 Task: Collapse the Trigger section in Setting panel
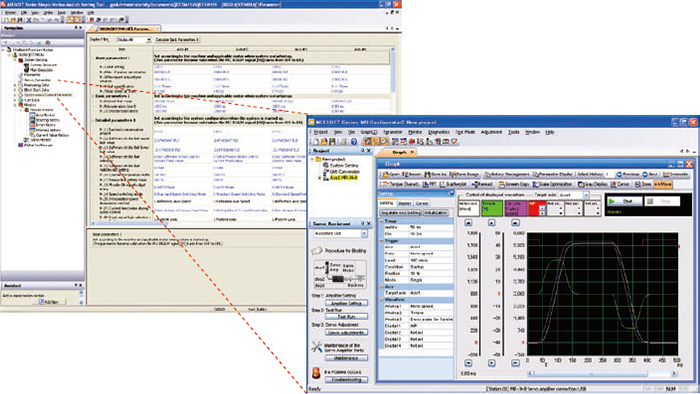pyautogui.click(x=382, y=241)
